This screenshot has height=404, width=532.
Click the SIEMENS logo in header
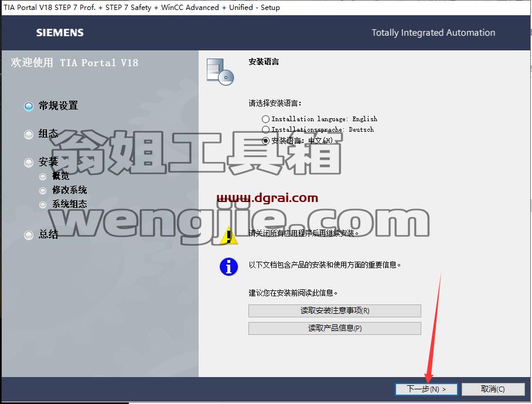coord(60,33)
